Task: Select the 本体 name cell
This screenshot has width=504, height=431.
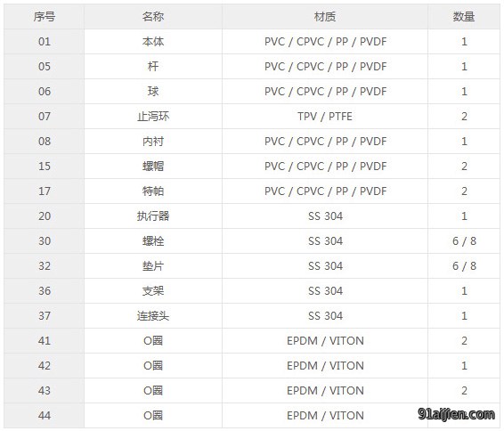Action: tap(153, 42)
